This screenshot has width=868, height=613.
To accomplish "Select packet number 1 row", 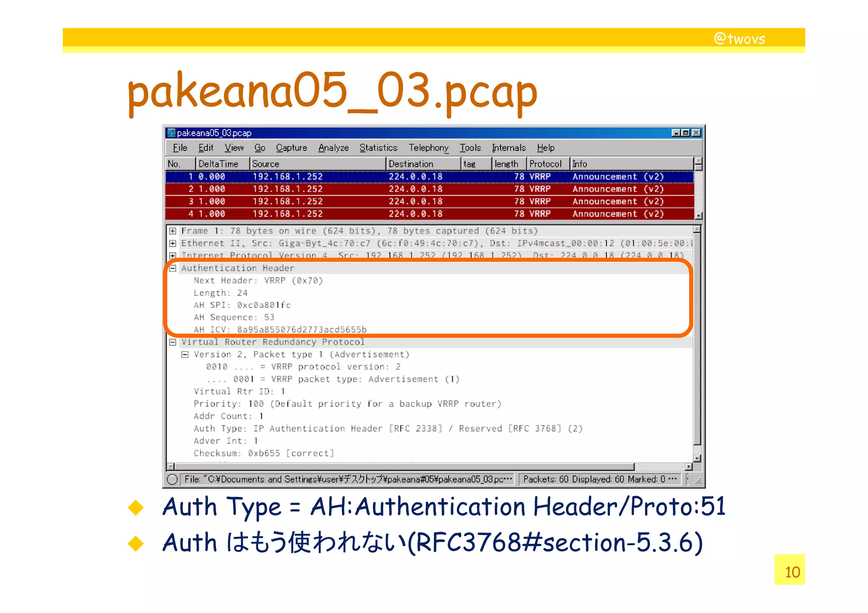I will [429, 177].
